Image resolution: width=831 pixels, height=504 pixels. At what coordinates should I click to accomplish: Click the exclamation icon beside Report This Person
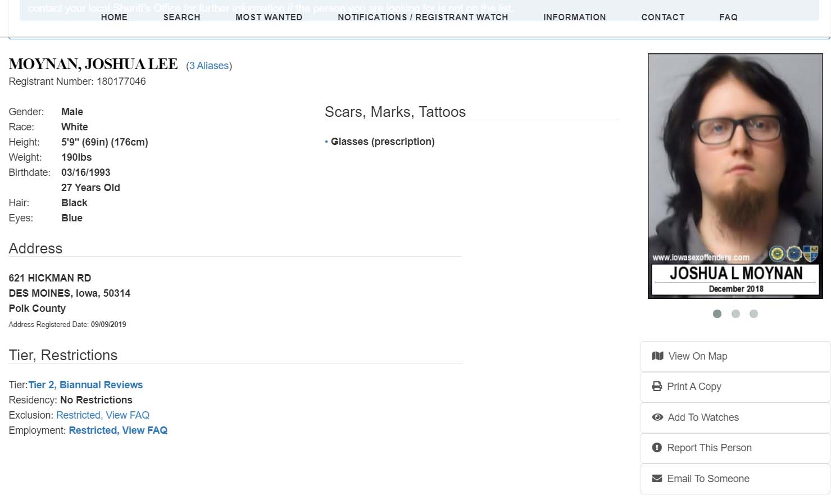point(657,447)
